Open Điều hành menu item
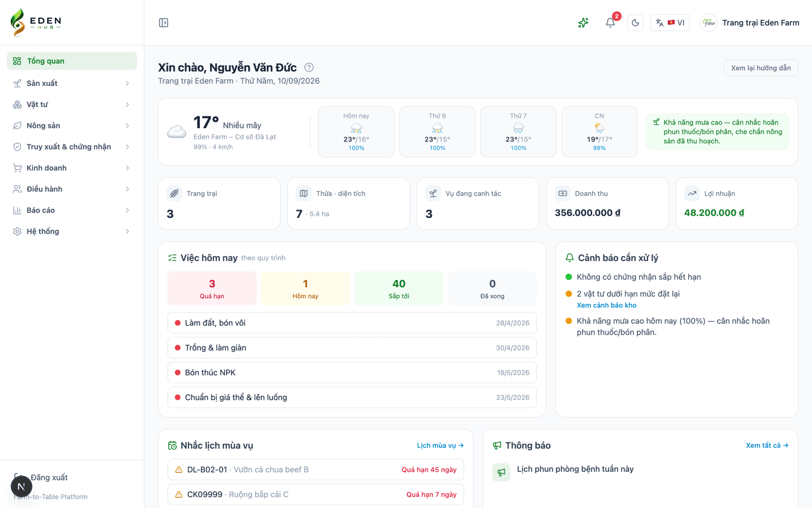Viewport: 812px width, 508px height. point(72,189)
